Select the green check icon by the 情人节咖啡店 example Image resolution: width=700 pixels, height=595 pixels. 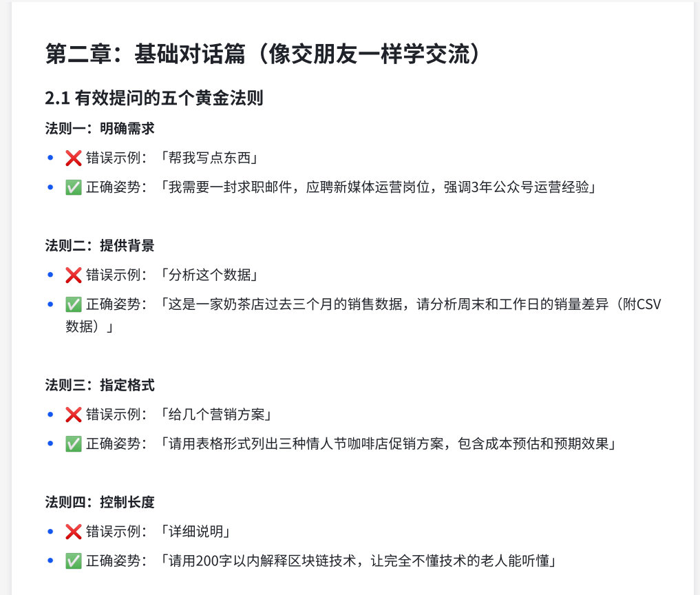tap(74, 443)
